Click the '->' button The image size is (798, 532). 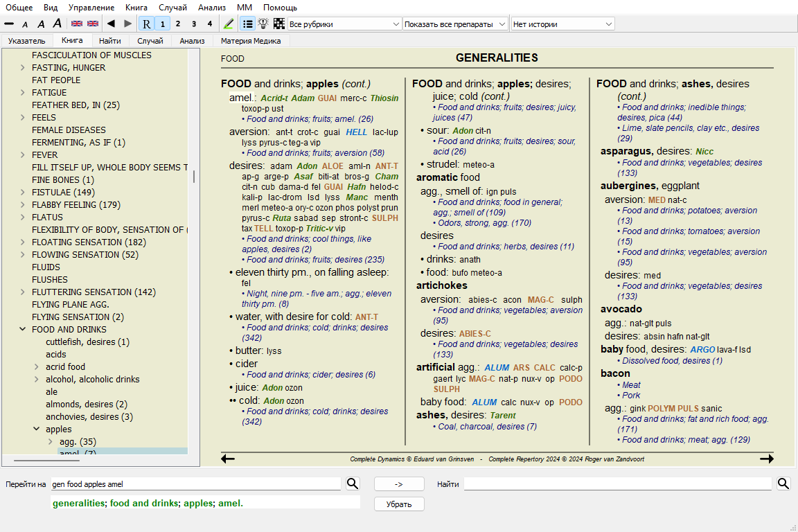pyautogui.click(x=399, y=484)
